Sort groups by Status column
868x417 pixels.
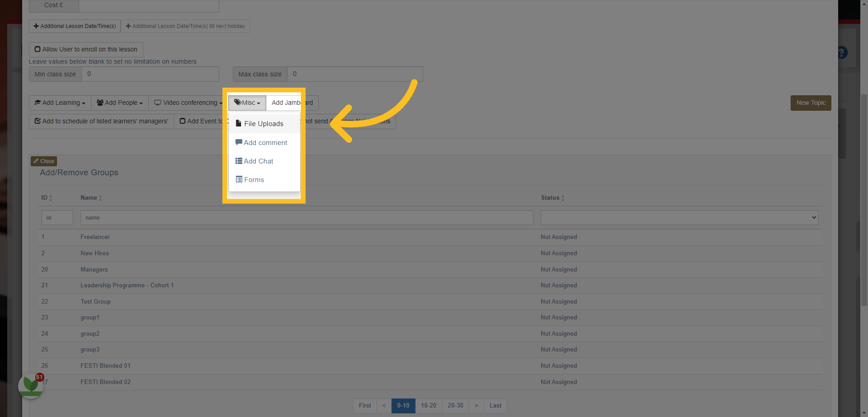coord(552,198)
